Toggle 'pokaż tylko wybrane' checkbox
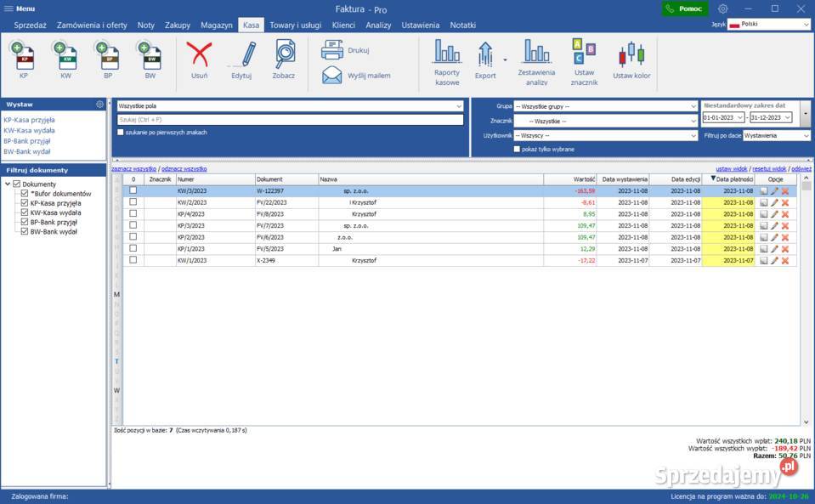This screenshot has width=815, height=504. coord(517,149)
